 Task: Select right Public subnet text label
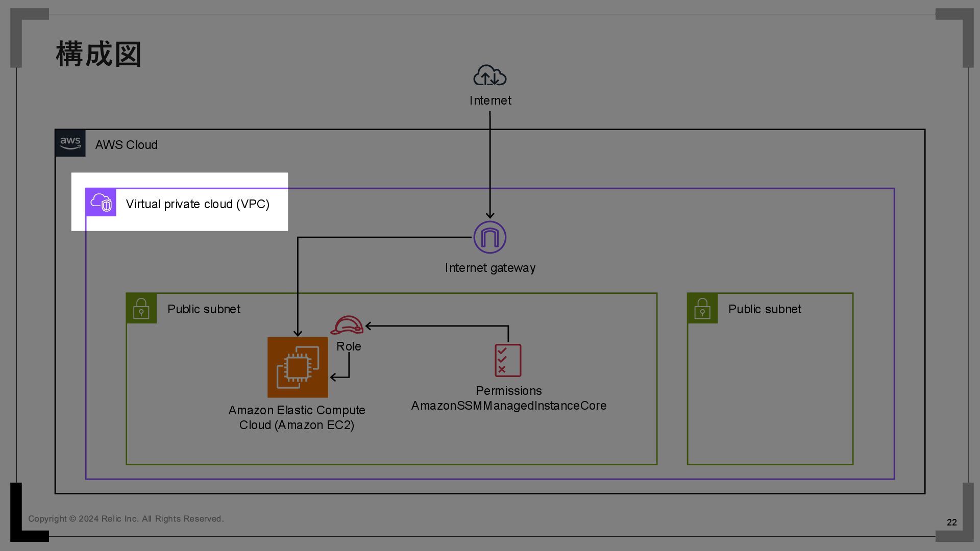[x=764, y=309]
